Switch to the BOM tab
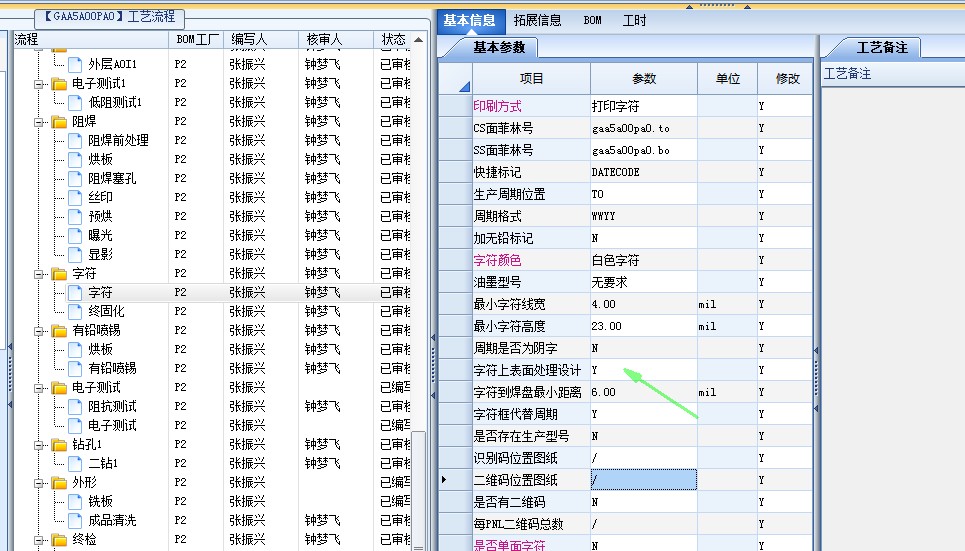This screenshot has height=551, width=965. pos(593,20)
